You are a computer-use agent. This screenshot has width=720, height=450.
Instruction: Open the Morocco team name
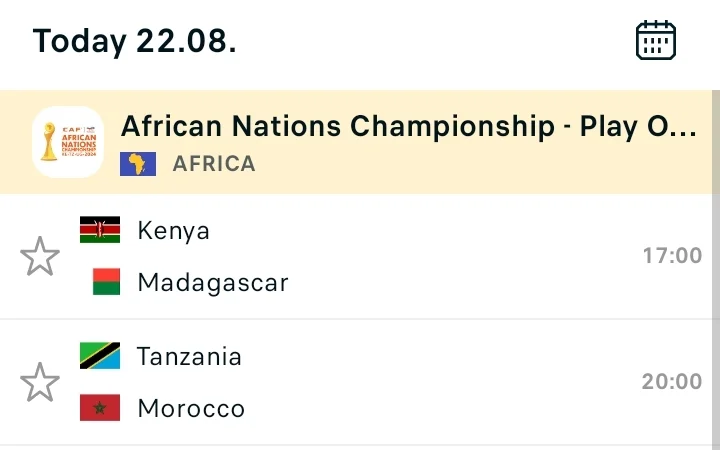pyautogui.click(x=191, y=408)
